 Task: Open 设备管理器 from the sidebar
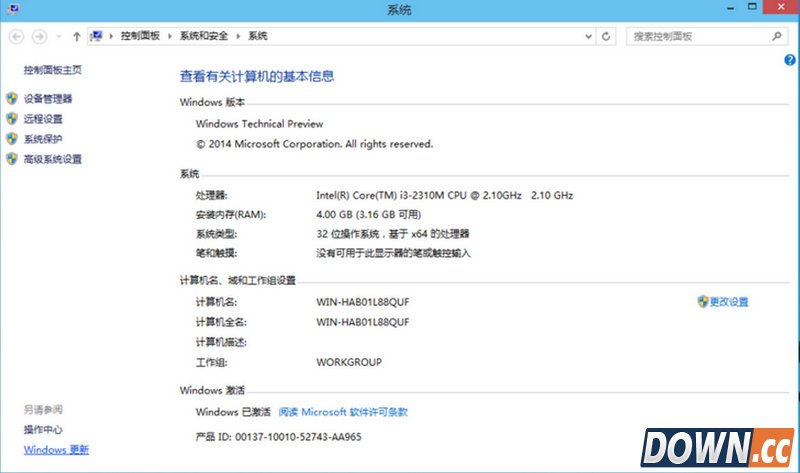tap(48, 99)
